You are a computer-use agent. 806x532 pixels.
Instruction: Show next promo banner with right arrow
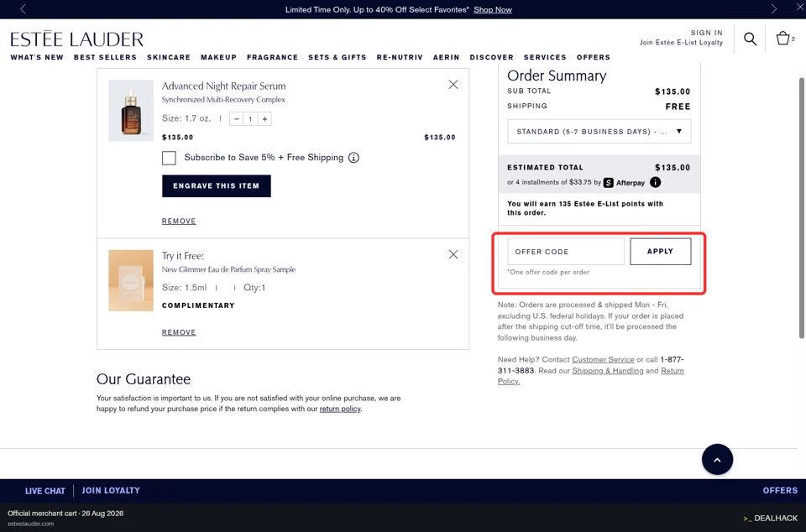coord(773,9)
